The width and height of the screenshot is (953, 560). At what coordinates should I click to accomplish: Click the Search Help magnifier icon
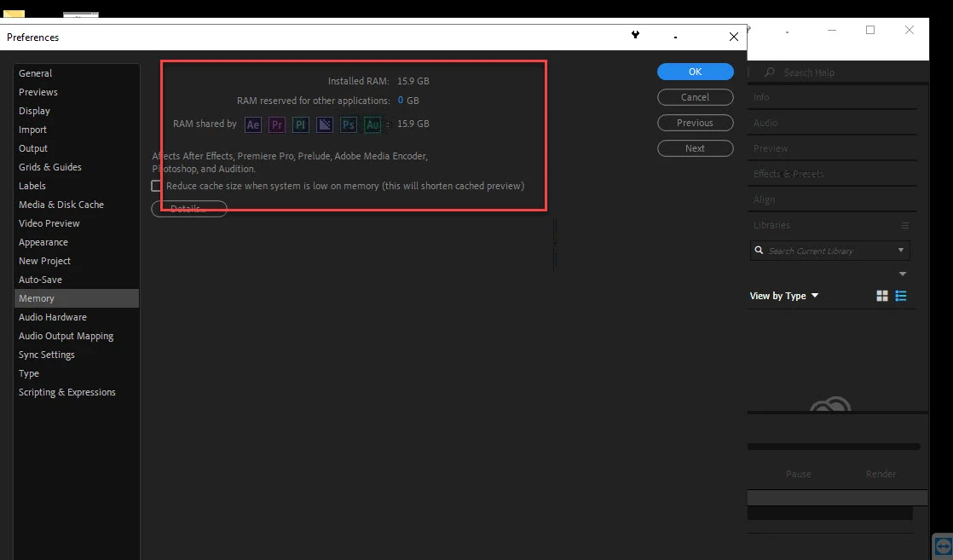point(770,72)
